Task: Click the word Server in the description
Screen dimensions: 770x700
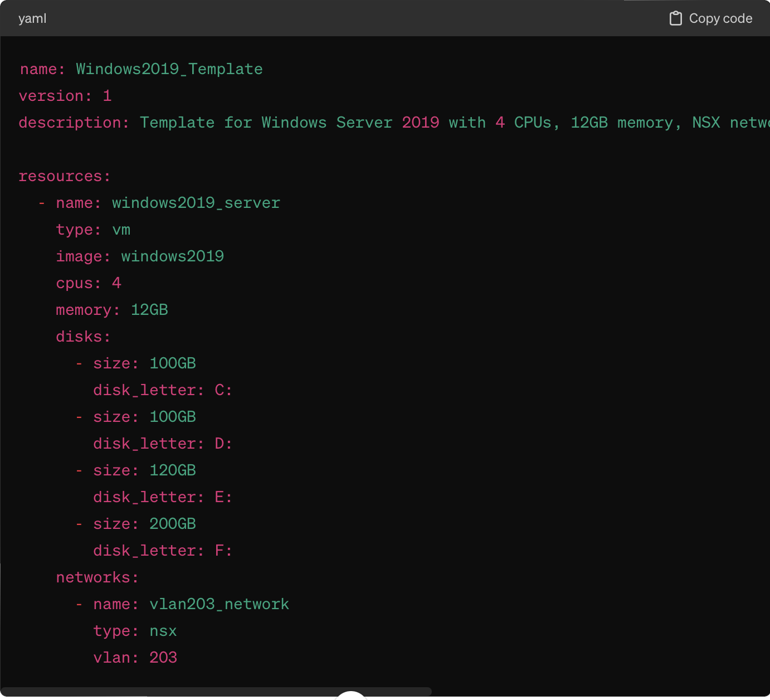Action: click(364, 123)
